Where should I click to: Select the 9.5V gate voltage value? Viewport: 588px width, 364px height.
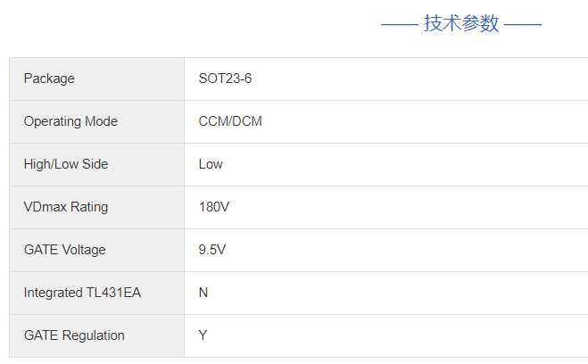pyautogui.click(x=212, y=250)
